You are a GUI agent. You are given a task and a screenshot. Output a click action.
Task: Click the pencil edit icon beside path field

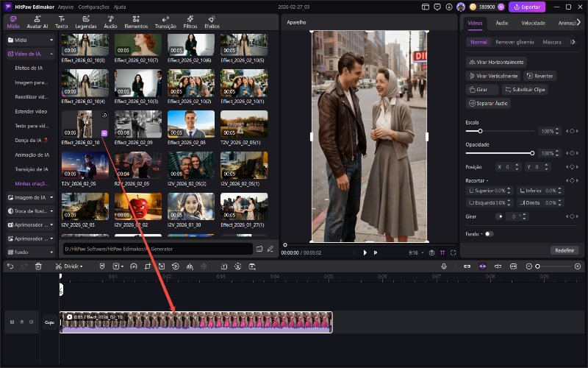coord(270,249)
